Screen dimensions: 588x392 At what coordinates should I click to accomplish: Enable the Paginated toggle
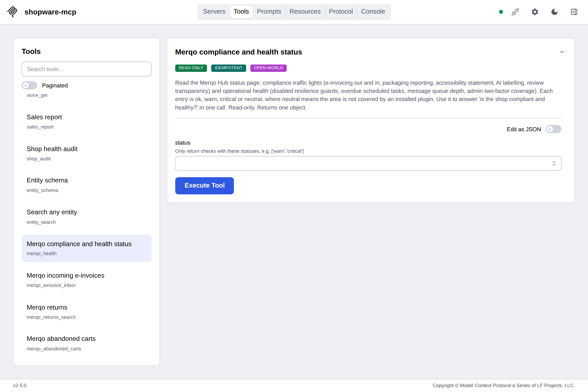29,85
